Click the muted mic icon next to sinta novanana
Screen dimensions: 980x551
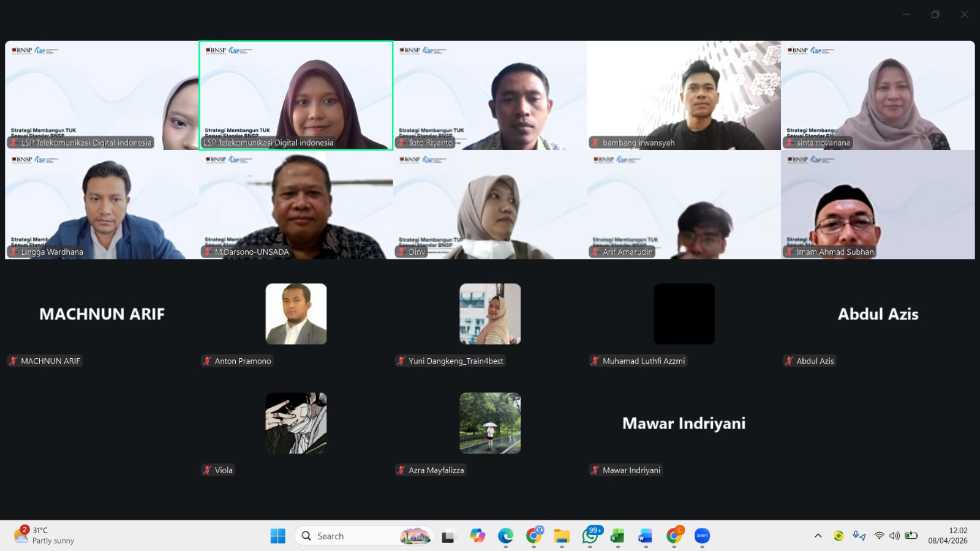click(x=790, y=143)
